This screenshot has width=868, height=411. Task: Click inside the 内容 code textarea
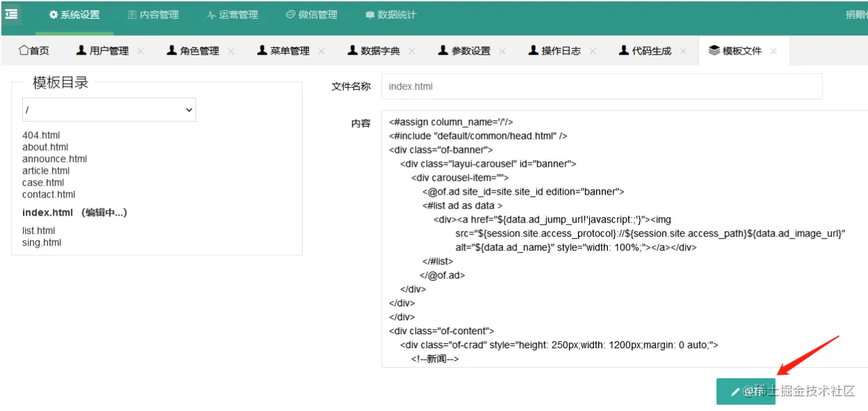[x=625, y=239]
